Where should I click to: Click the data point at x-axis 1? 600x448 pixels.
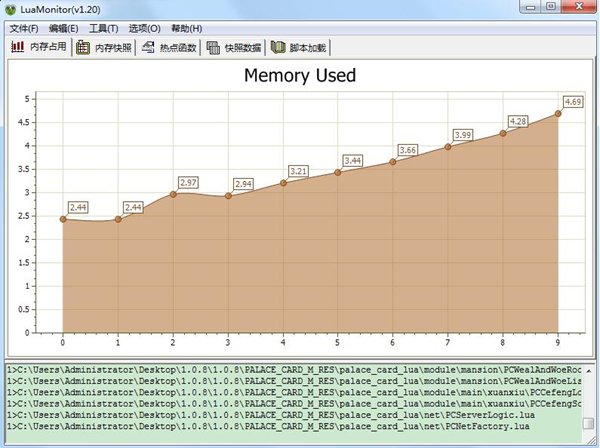[x=118, y=219]
